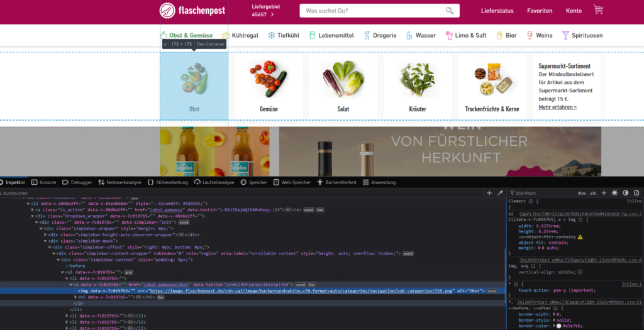Click the /obst-gemuese/obst href link

(165, 285)
